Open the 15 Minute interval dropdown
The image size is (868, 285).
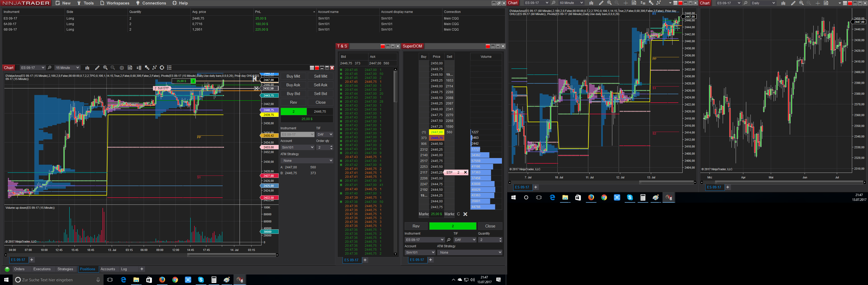67,68
